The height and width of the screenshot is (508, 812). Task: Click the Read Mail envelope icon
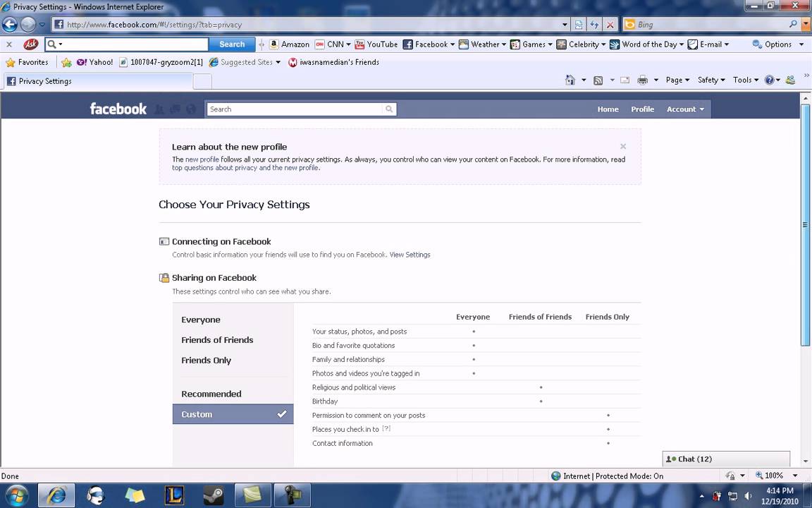[x=625, y=80]
